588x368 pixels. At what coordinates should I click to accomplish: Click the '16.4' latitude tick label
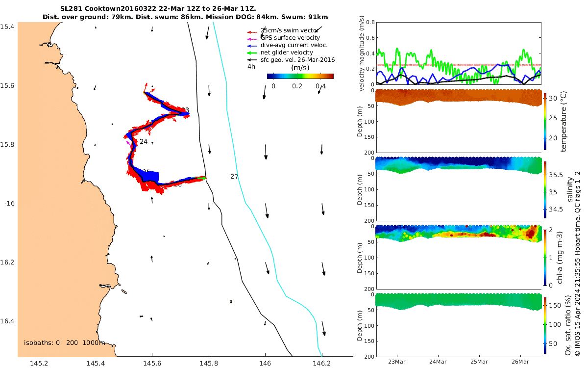7,321
